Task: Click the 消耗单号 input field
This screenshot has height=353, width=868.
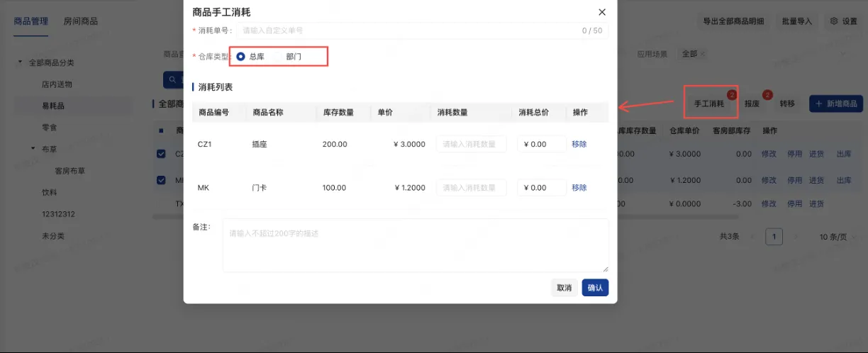Action: pos(423,30)
